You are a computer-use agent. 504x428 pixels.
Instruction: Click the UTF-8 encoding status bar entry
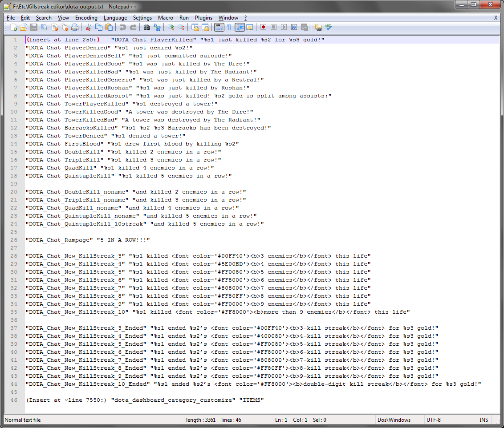coord(434,420)
